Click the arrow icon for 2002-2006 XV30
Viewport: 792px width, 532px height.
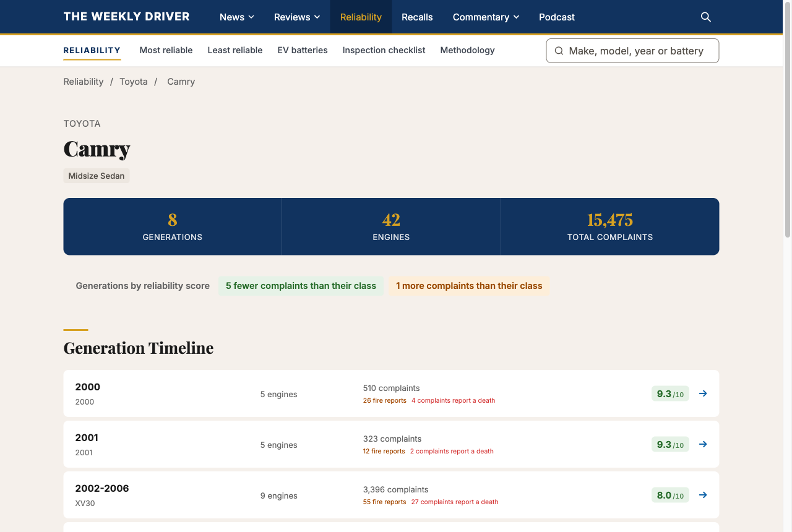point(703,495)
